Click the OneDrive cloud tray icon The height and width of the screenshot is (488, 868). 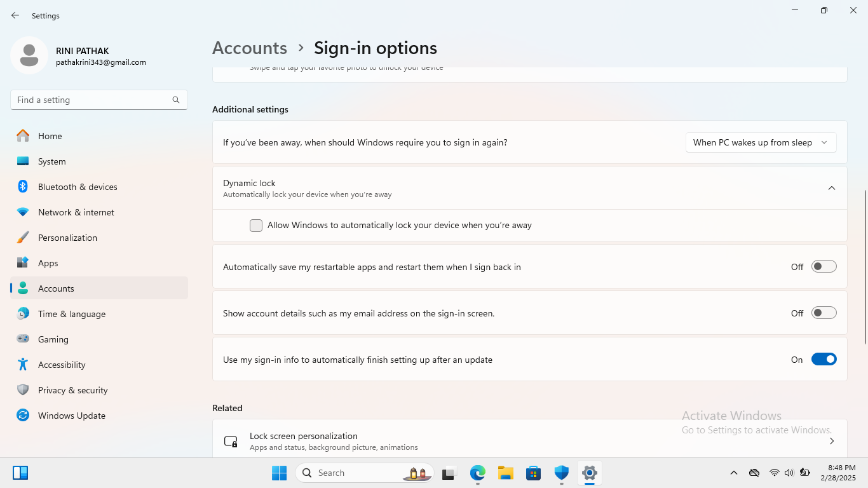754,473
